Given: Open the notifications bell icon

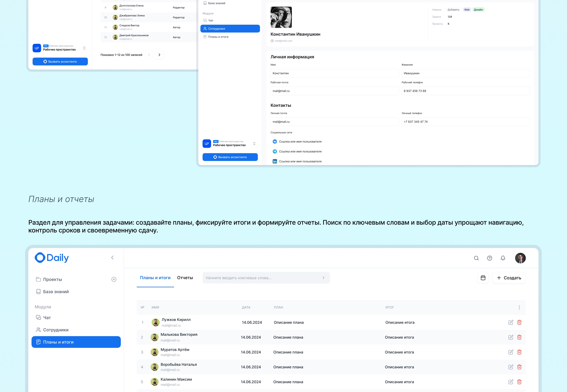Looking at the screenshot, I should pos(503,258).
